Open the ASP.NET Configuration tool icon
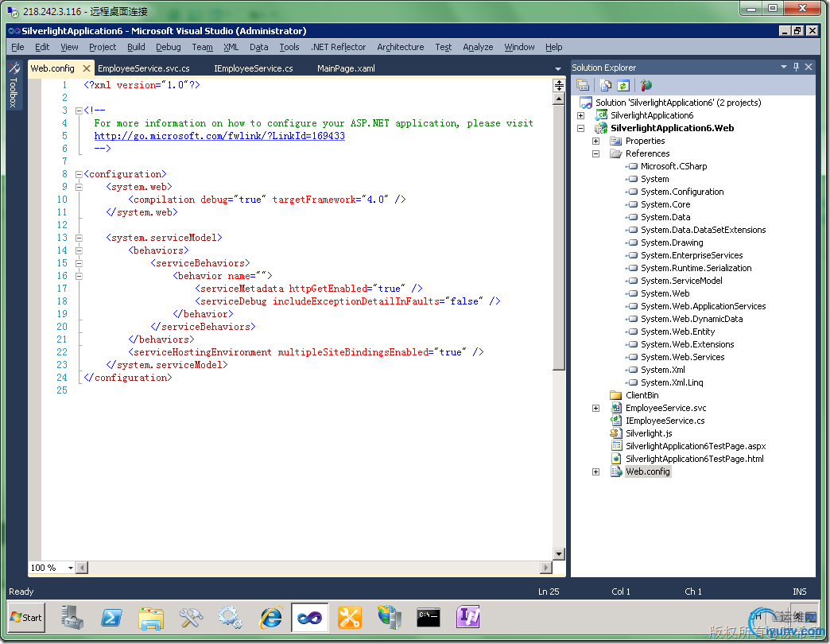 point(646,85)
